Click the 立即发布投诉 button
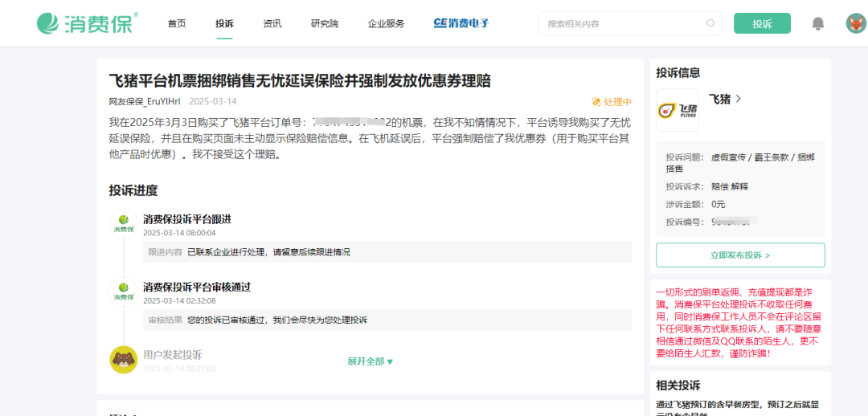 coord(741,255)
